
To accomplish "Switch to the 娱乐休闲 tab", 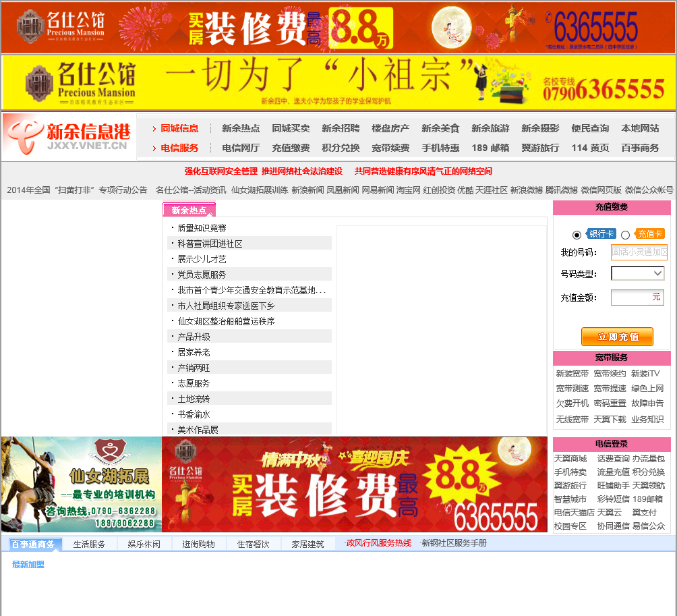I will (144, 544).
